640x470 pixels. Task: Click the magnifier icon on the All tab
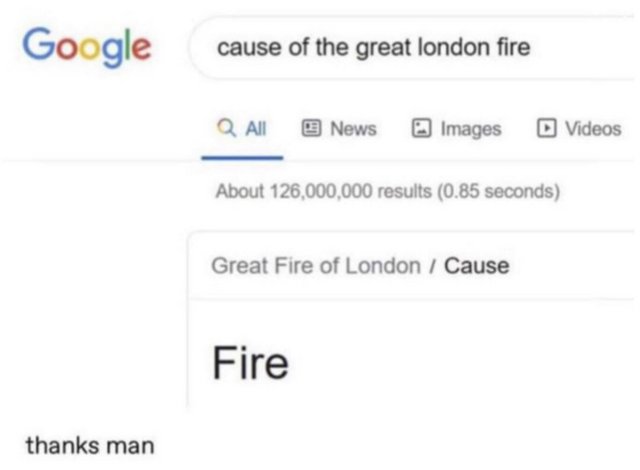click(x=224, y=129)
